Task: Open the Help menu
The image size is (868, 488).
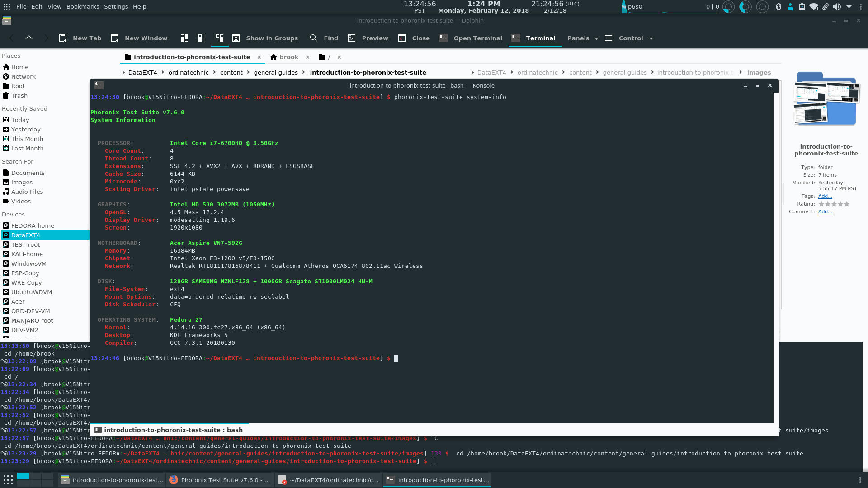Action: click(139, 6)
